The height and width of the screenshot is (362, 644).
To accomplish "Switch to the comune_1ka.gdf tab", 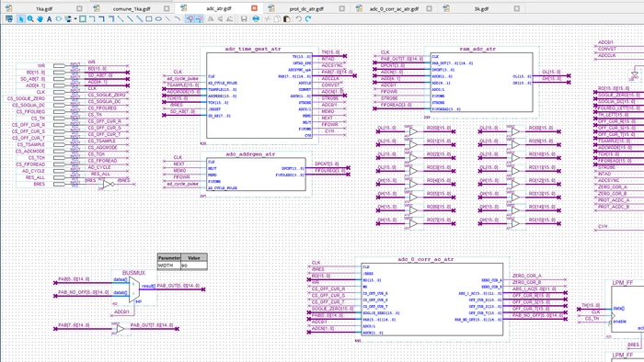I will click(x=132, y=8).
